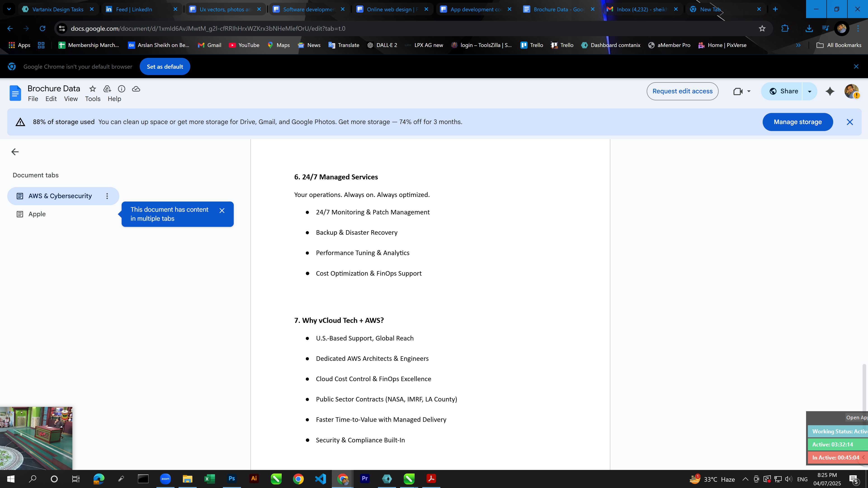
Task: View site information icon in address bar
Action: (62, 29)
